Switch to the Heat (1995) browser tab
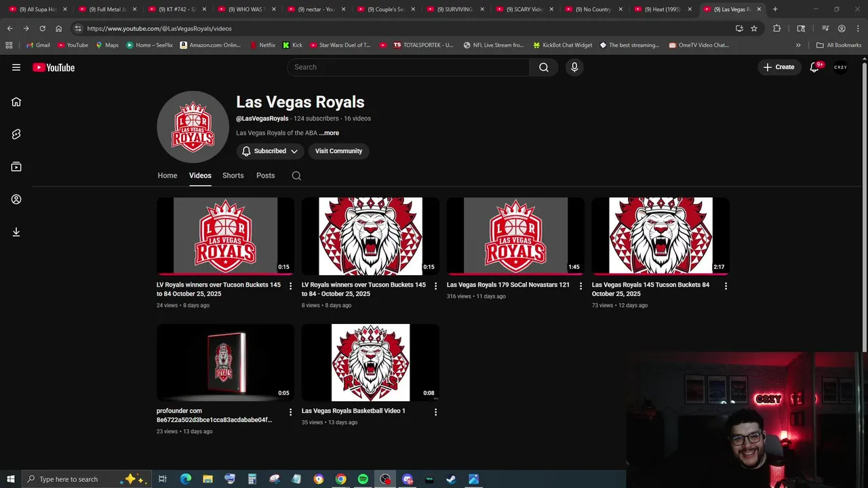 click(662, 9)
